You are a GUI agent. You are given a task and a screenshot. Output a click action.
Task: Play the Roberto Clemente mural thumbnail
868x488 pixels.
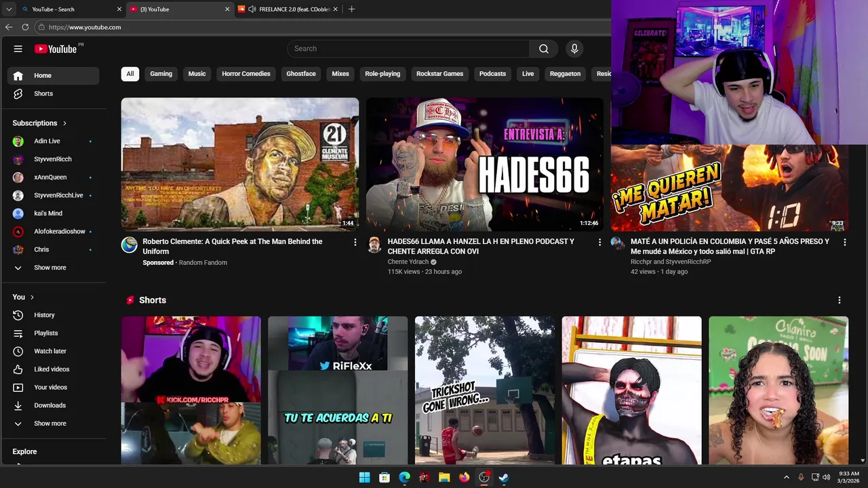click(240, 164)
